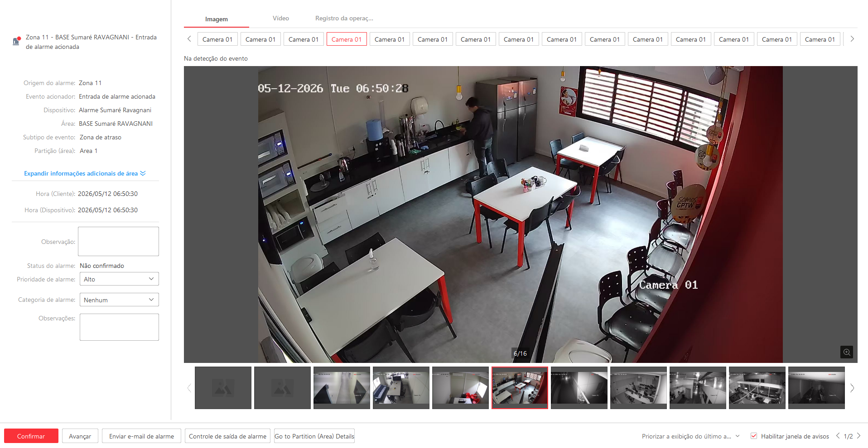The width and height of the screenshot is (868, 448).
Task: Select the thumbnail with red chair
Action: [x=460, y=388]
